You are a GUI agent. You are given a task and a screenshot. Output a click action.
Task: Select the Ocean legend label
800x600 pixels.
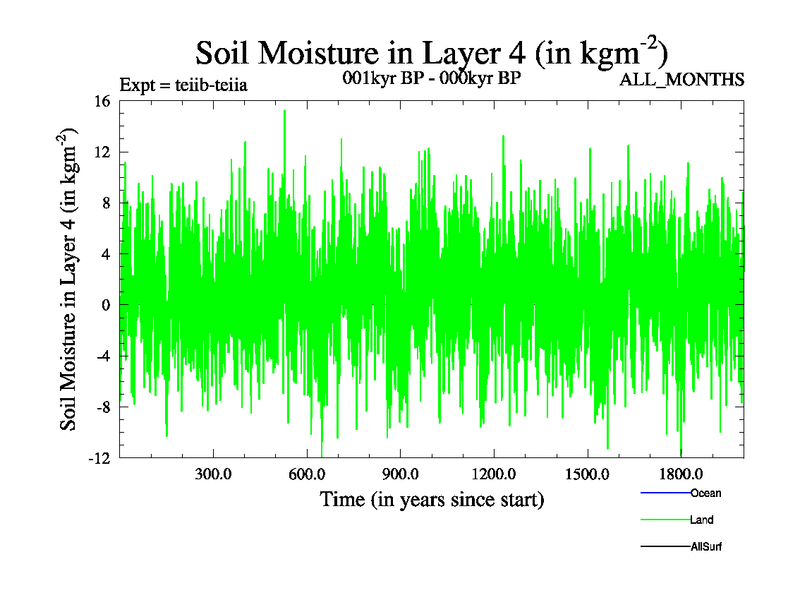[x=705, y=493]
